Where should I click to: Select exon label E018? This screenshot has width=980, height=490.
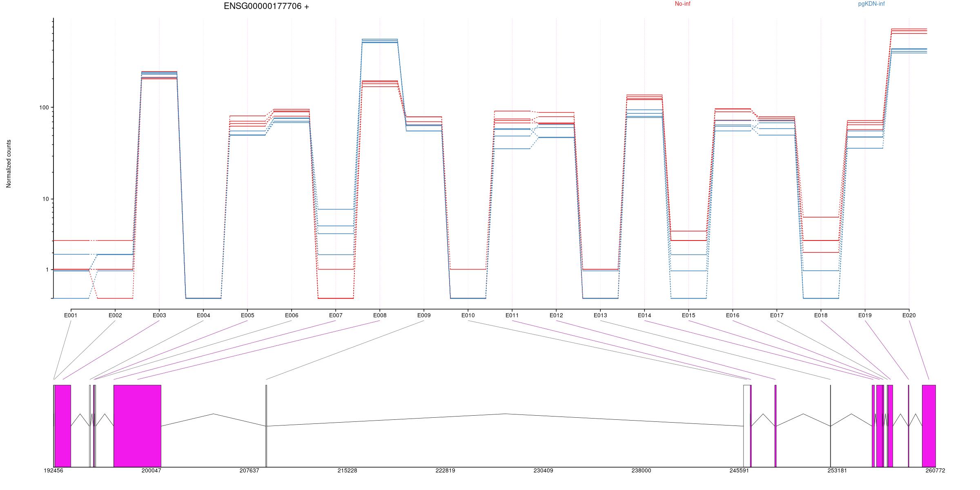[821, 315]
